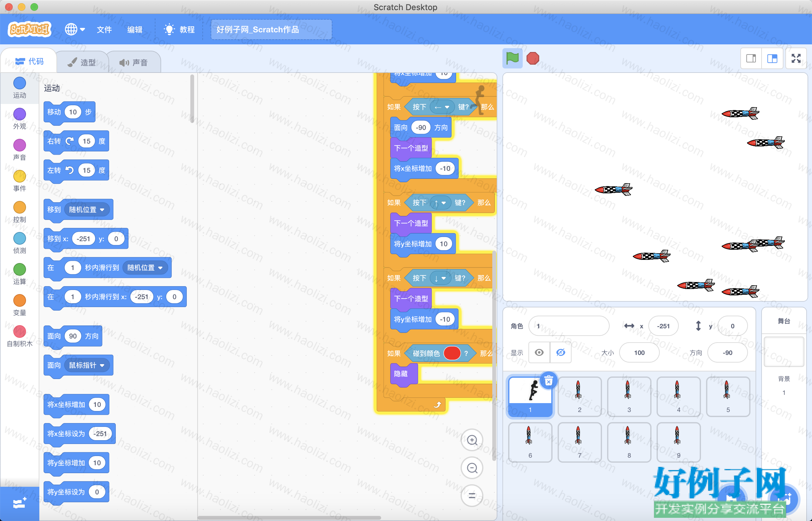Select rocket sprite 3
Image resolution: width=812 pixels, height=521 pixels.
[629, 397]
